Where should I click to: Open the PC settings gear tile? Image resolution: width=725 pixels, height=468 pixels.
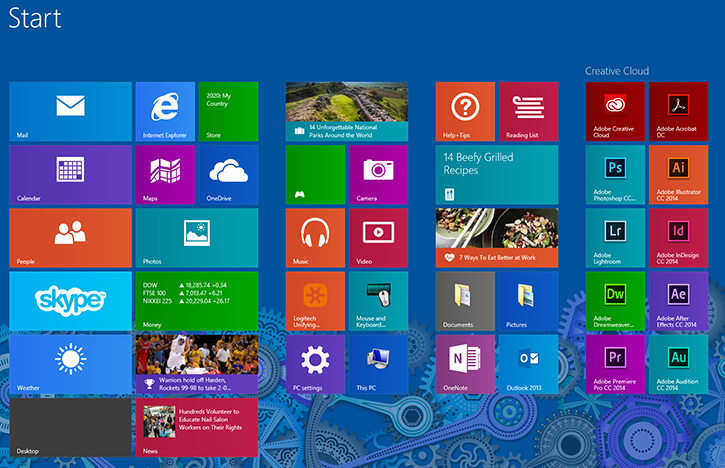315,364
